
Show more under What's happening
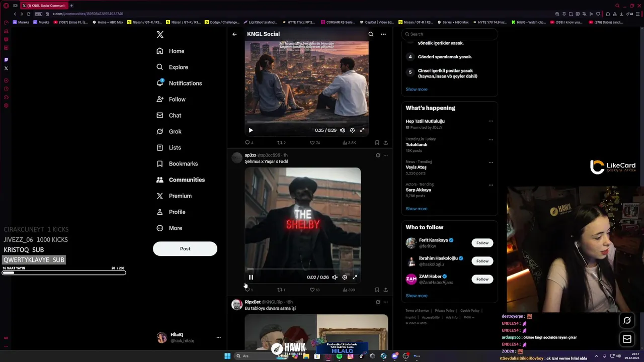coord(417,209)
